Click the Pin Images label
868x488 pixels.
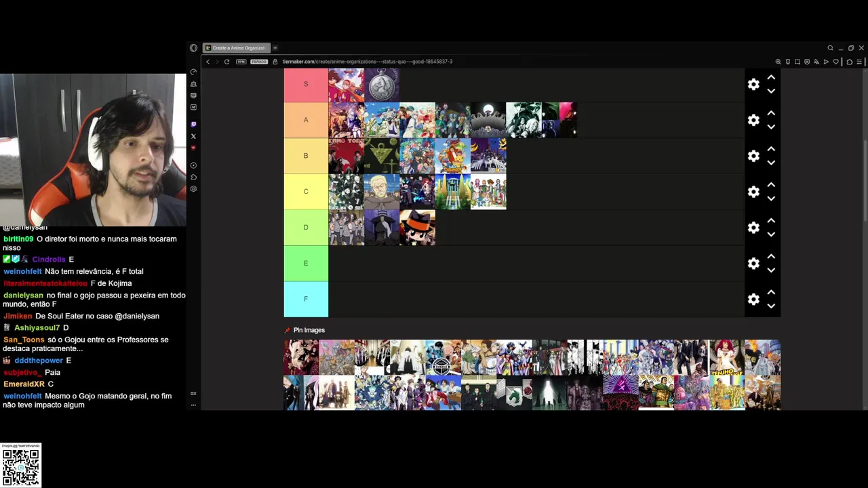309,330
